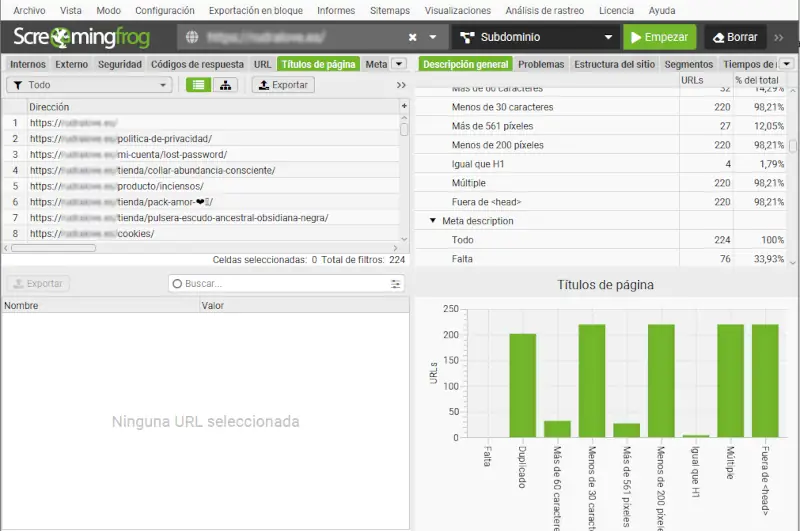
Task: Switch to the Problemas tab
Action: point(541,64)
